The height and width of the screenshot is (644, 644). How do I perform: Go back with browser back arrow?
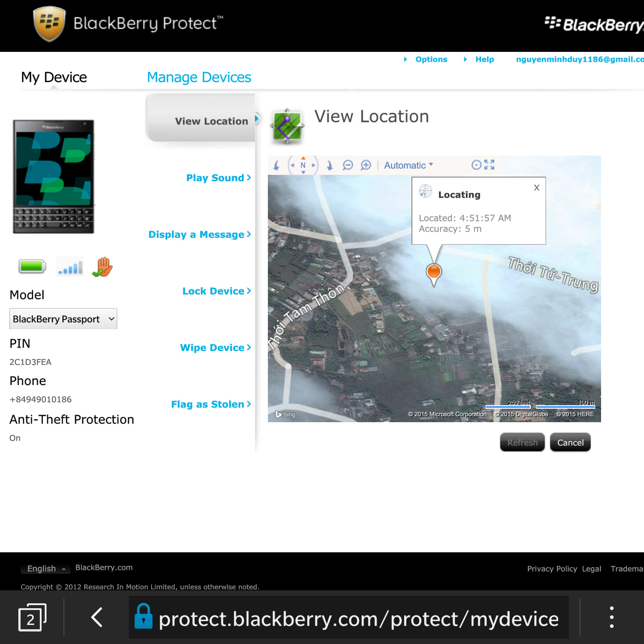coord(97,617)
